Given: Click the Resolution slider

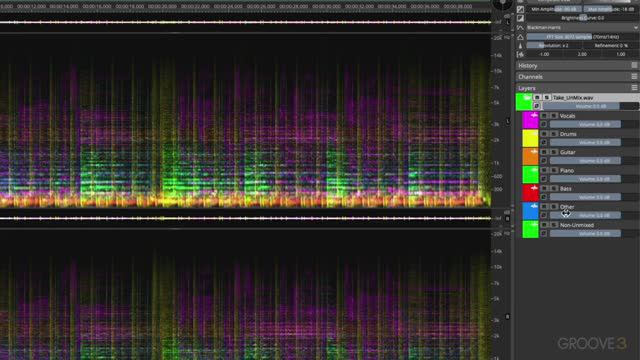Looking at the screenshot, I should [554, 46].
